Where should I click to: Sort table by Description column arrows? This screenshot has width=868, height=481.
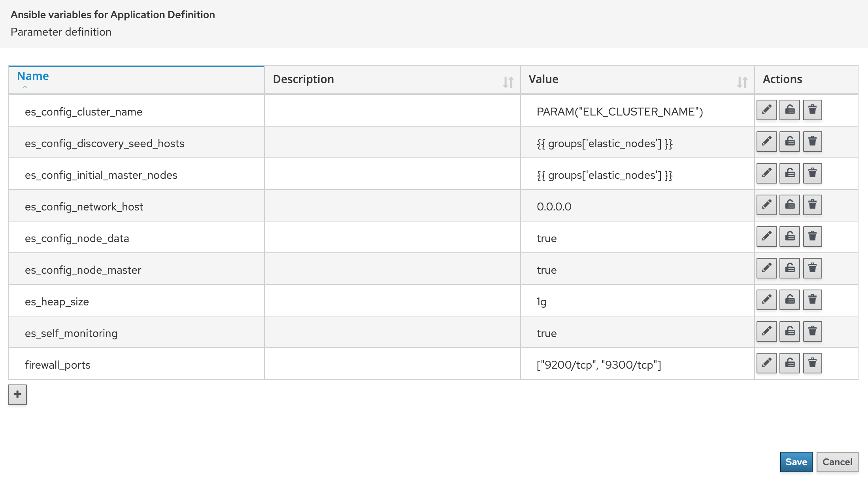pos(508,82)
